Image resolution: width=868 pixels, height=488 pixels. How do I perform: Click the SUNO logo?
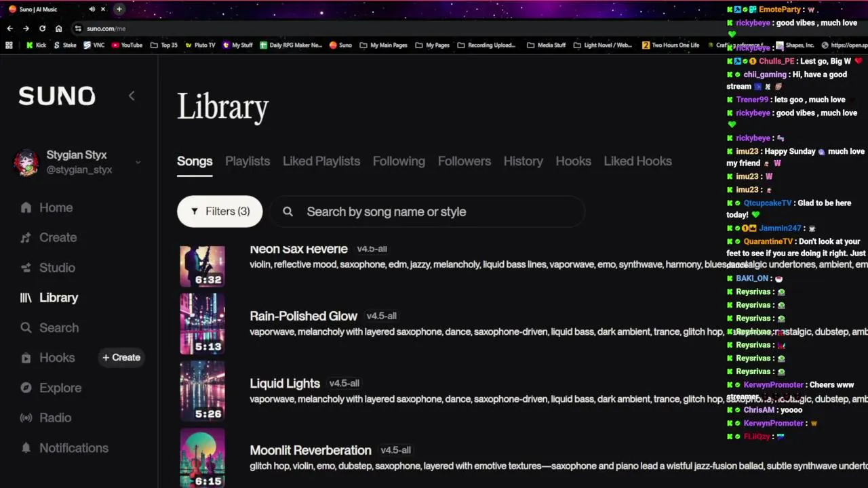click(57, 96)
